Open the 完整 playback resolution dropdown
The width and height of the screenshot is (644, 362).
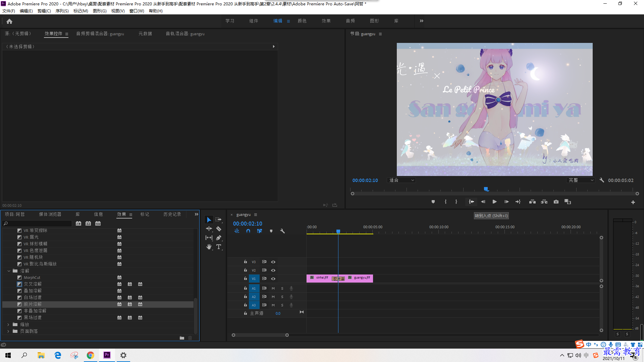click(x=581, y=180)
